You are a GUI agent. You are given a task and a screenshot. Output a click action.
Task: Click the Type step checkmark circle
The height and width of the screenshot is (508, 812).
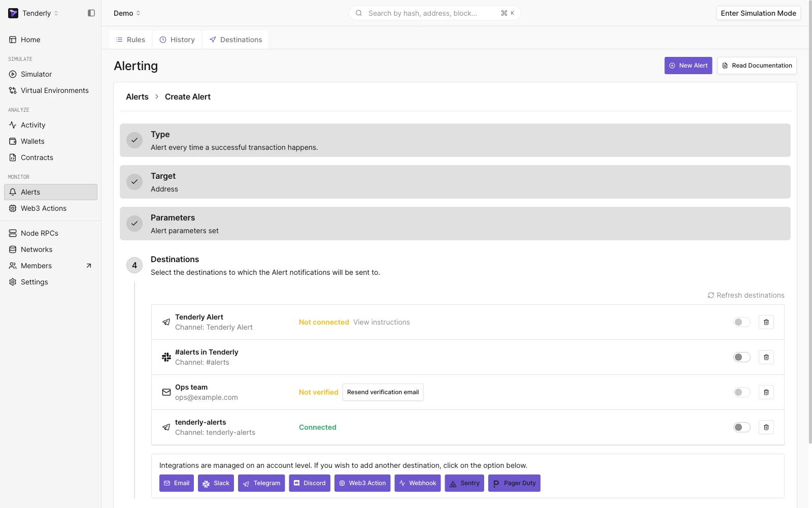pyautogui.click(x=134, y=140)
